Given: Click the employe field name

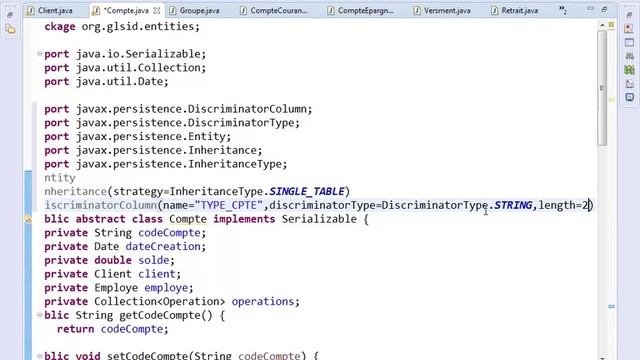Looking at the screenshot, I should 166,288.
